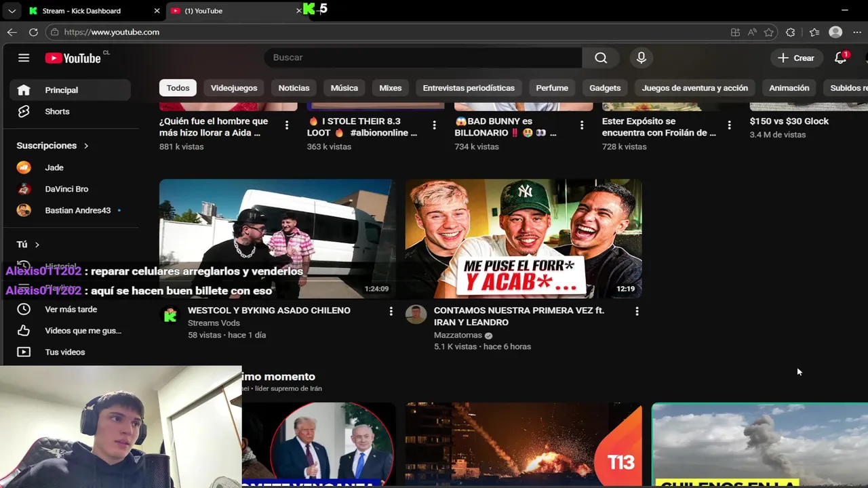The width and height of the screenshot is (868, 488).
Task: Open the Trump and Netanyahu news thumbnail
Action: (x=319, y=445)
